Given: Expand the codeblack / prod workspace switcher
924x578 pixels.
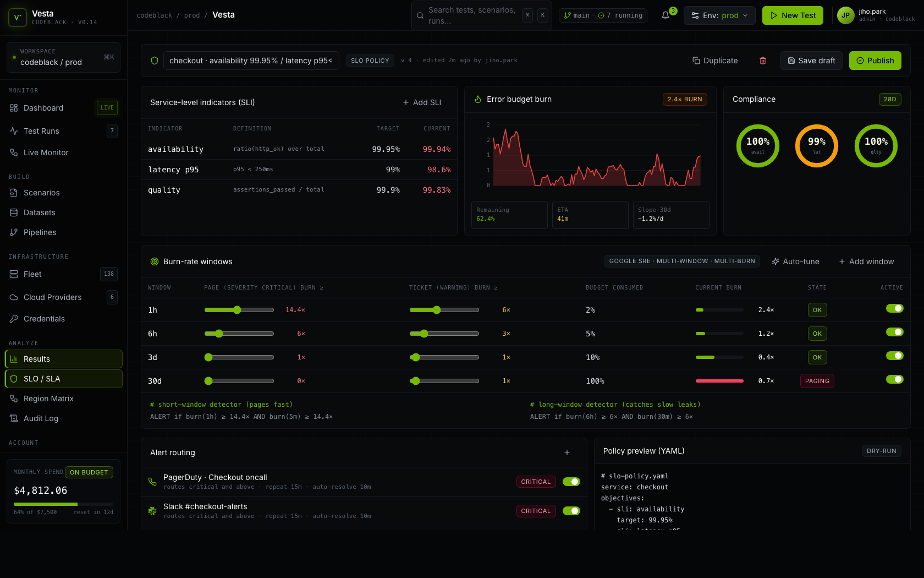Looking at the screenshot, I should 63,57.
